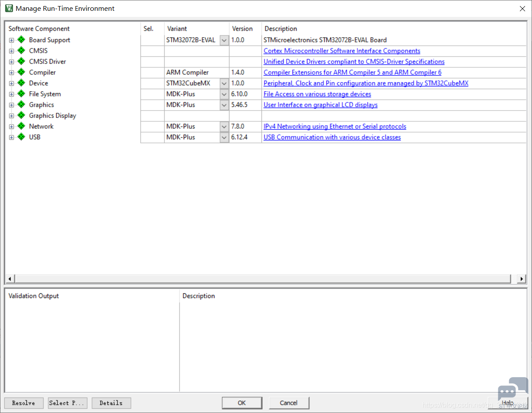532x413 pixels.
Task: Click the Graphics Display green diamond icon
Action: coord(21,115)
